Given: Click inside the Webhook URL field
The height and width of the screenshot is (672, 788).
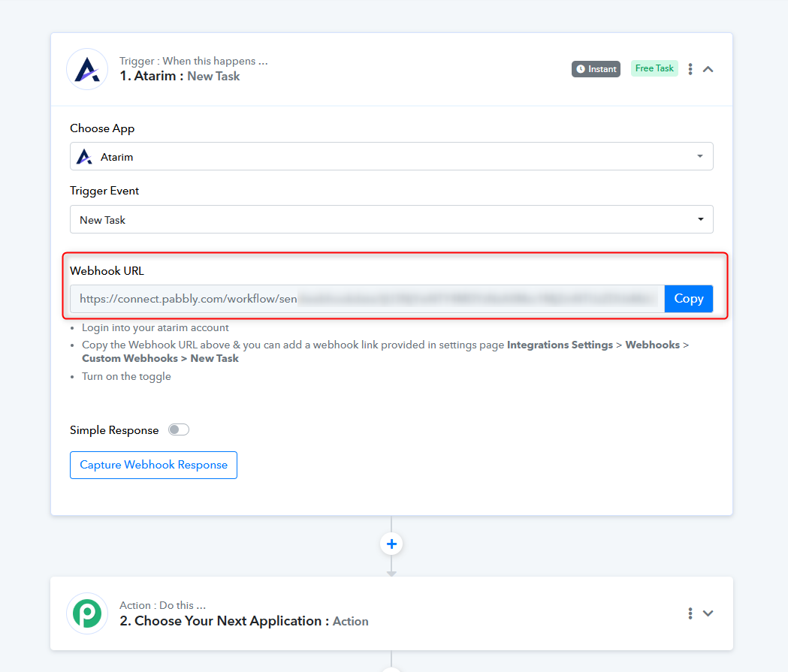Looking at the screenshot, I should coord(367,298).
